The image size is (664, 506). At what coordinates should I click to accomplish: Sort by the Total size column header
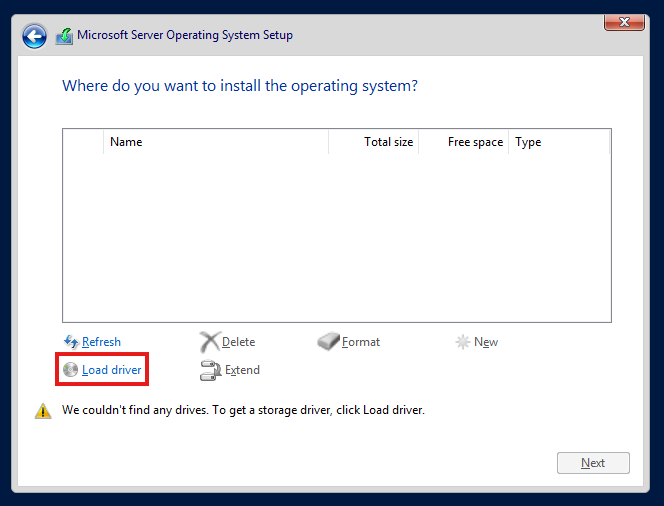tap(374, 142)
